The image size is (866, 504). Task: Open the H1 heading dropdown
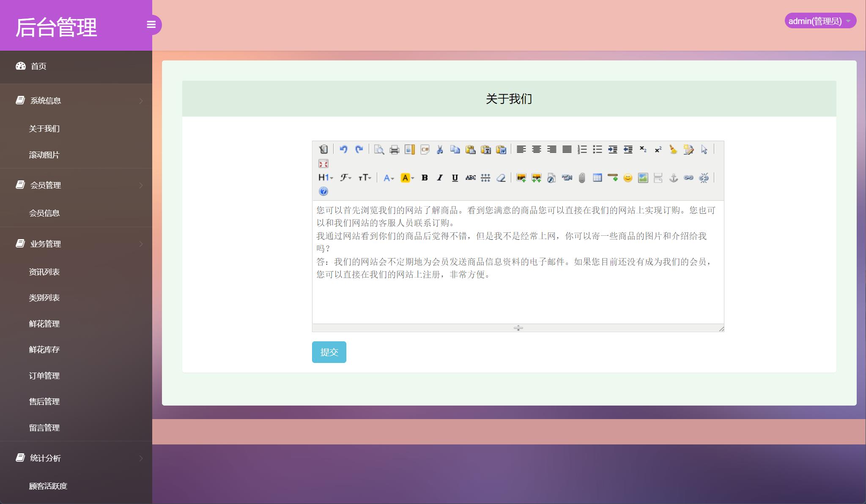[326, 178]
